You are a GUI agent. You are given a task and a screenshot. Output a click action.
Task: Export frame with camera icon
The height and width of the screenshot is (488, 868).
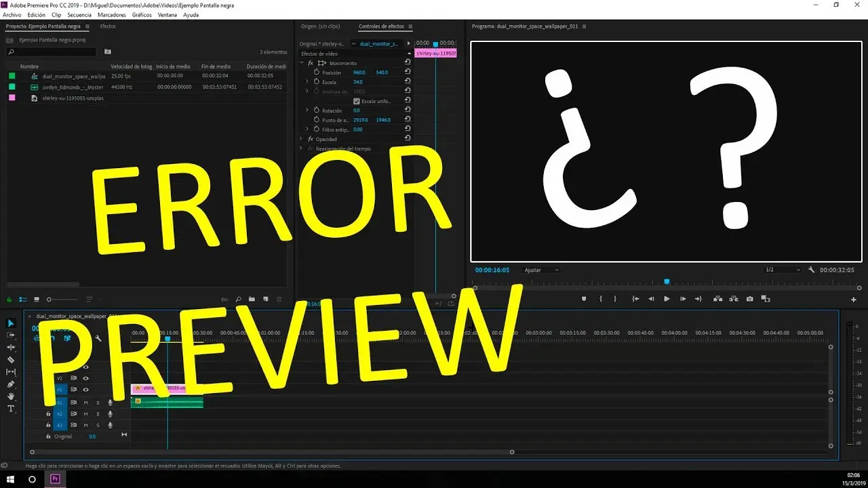[749, 299]
